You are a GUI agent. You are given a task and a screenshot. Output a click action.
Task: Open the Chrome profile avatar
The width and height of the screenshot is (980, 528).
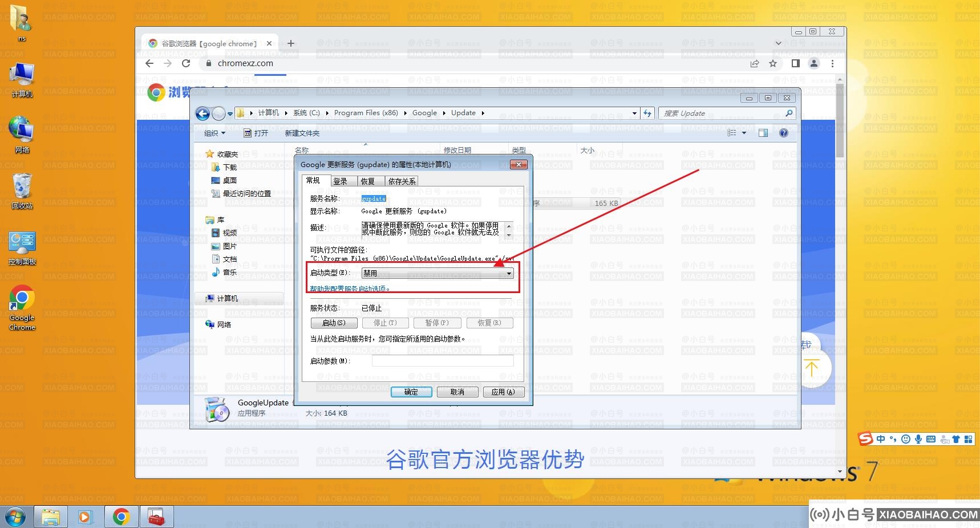(814, 63)
